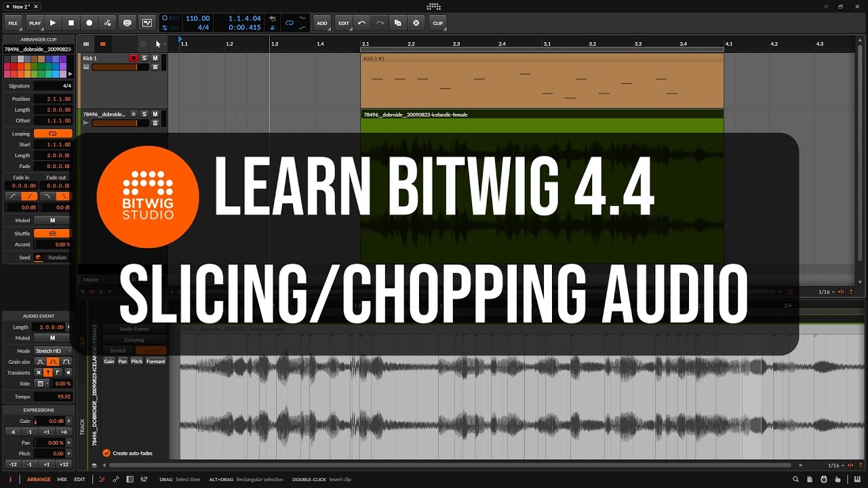The height and width of the screenshot is (488, 868).
Task: Solo the 78496_dobroide audio track
Action: (x=144, y=115)
